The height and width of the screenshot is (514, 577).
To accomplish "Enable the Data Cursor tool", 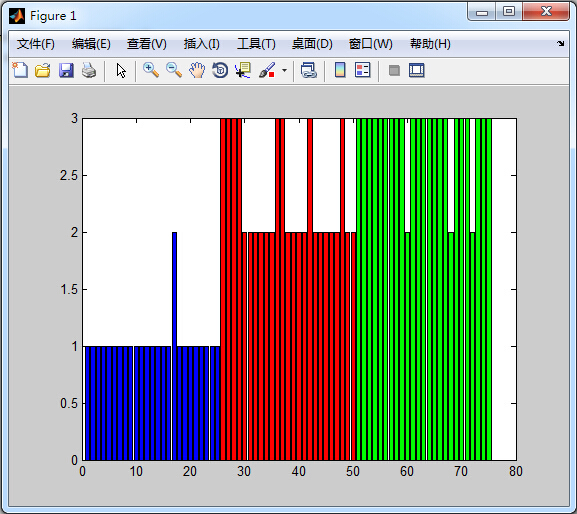I will click(x=243, y=70).
